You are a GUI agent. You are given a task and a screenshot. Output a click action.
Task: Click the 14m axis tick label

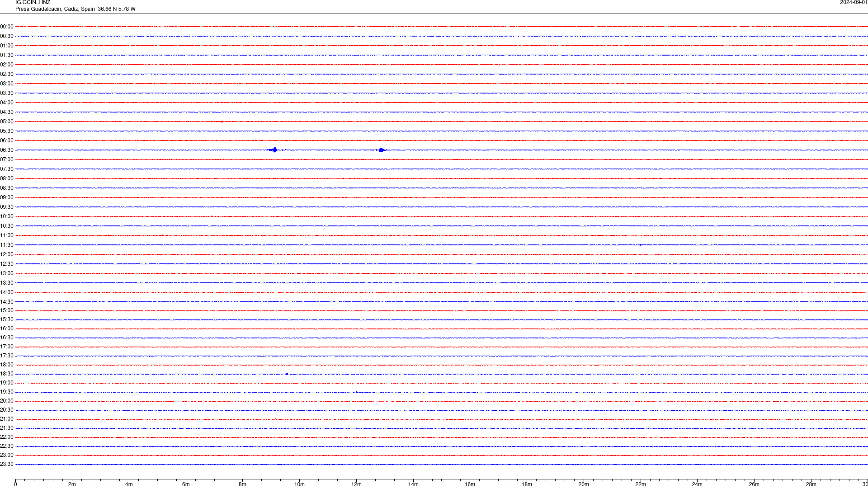coord(413,484)
